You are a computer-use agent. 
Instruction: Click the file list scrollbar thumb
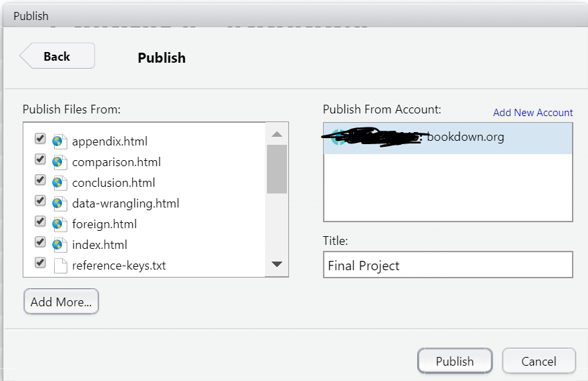(277, 169)
